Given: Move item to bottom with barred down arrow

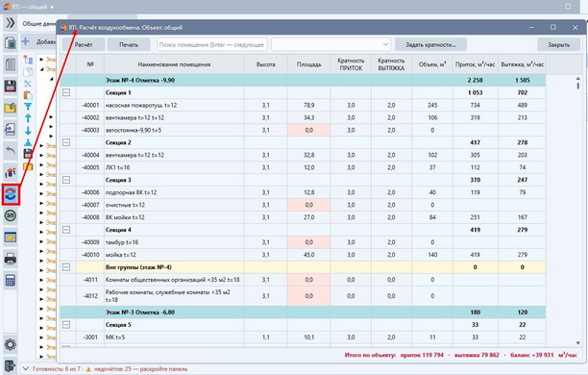Looking at the screenshot, I should 28,142.
